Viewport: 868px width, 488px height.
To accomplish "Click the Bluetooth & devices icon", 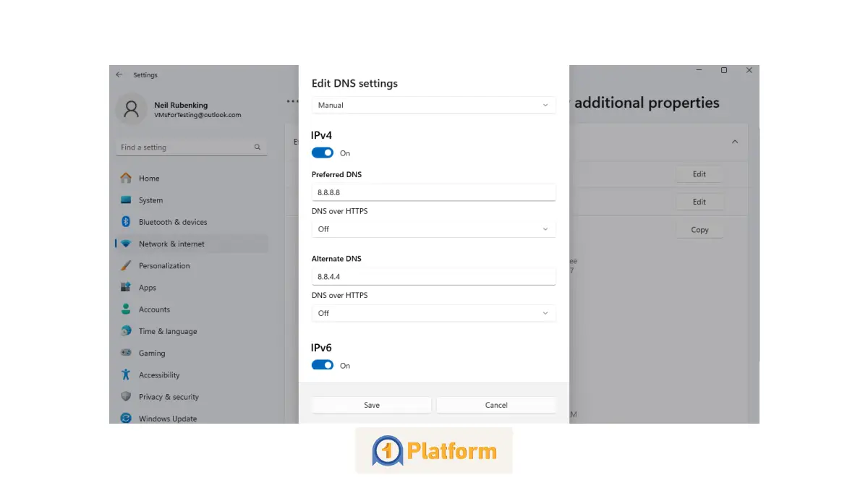I will click(126, 222).
